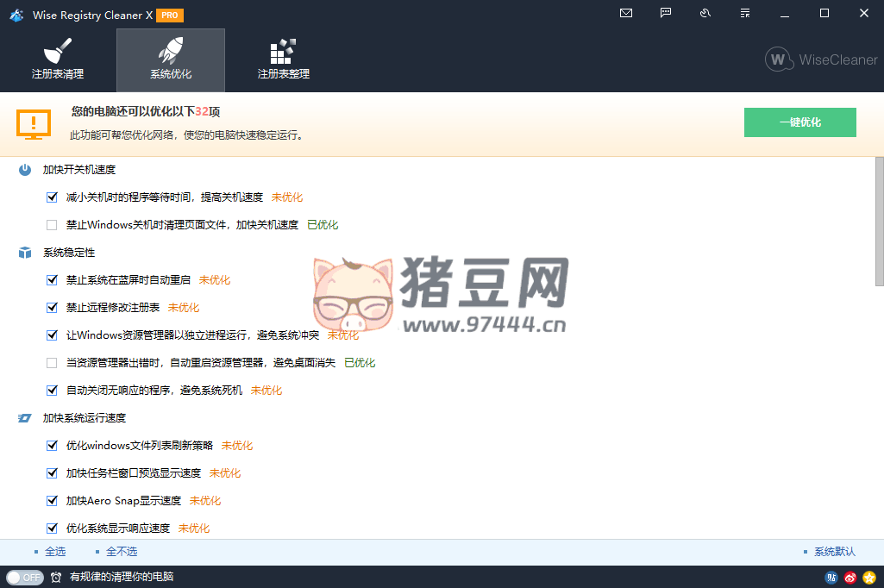This screenshot has height=588, width=884.
Task: Click the blue Tieba icon in status bar
Action: [831, 578]
